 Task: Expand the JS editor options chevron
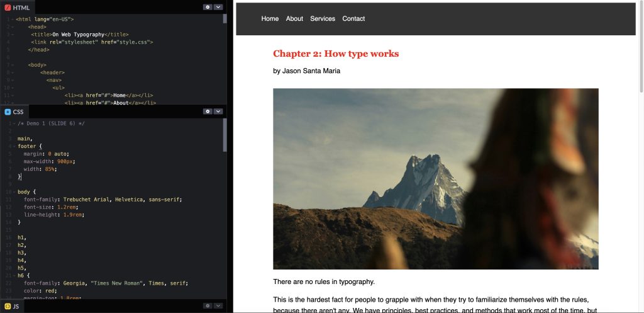pos(218,305)
